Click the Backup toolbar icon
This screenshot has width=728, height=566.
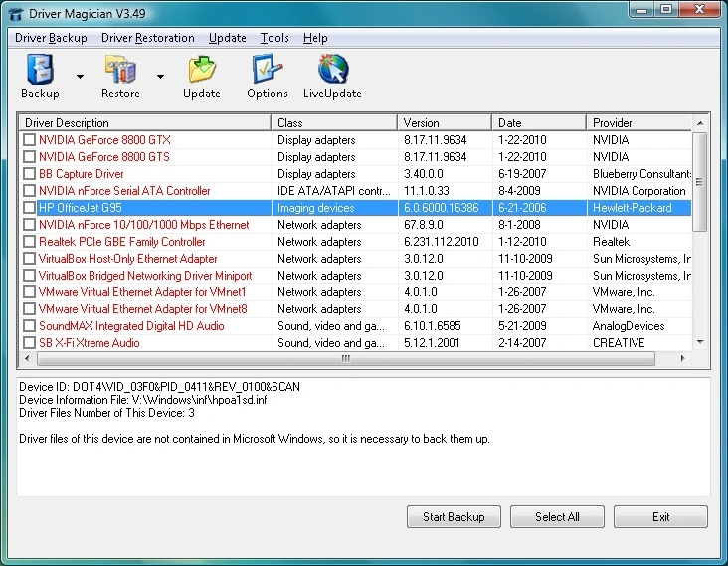[x=40, y=72]
